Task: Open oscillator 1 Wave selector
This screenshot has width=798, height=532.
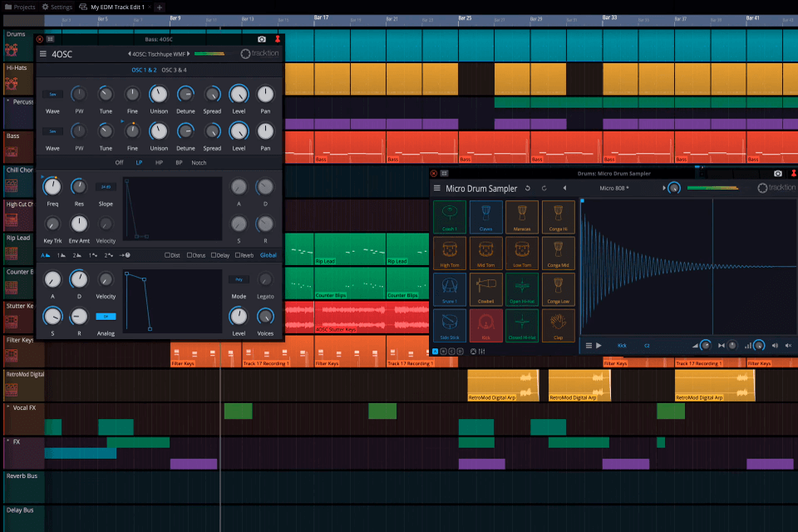Action: coord(52,94)
